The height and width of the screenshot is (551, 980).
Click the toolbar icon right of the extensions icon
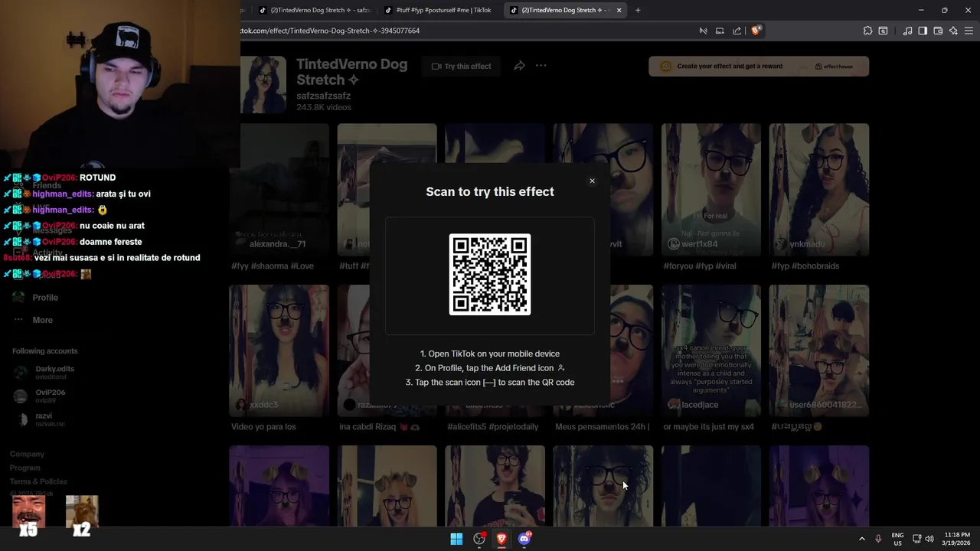click(883, 31)
